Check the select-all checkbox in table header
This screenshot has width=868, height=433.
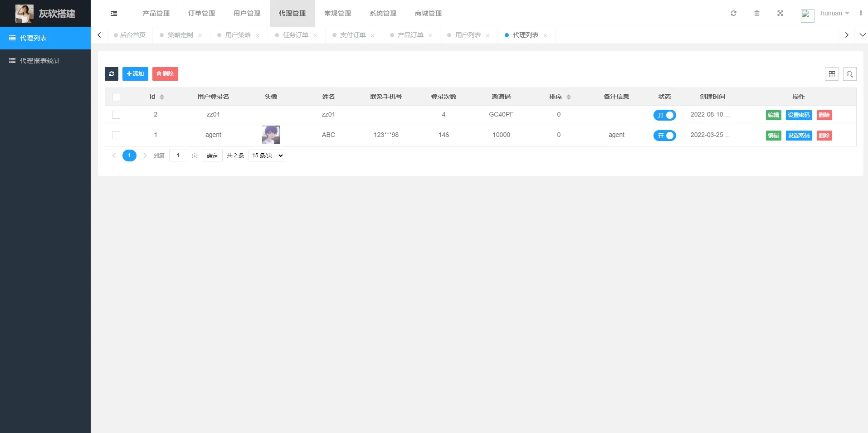coord(116,97)
